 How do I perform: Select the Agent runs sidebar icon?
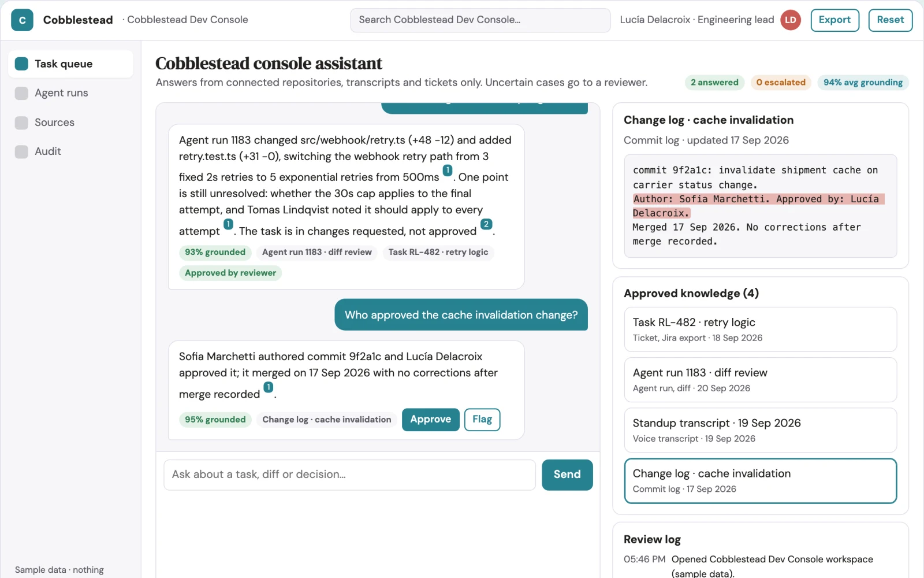pos(21,93)
